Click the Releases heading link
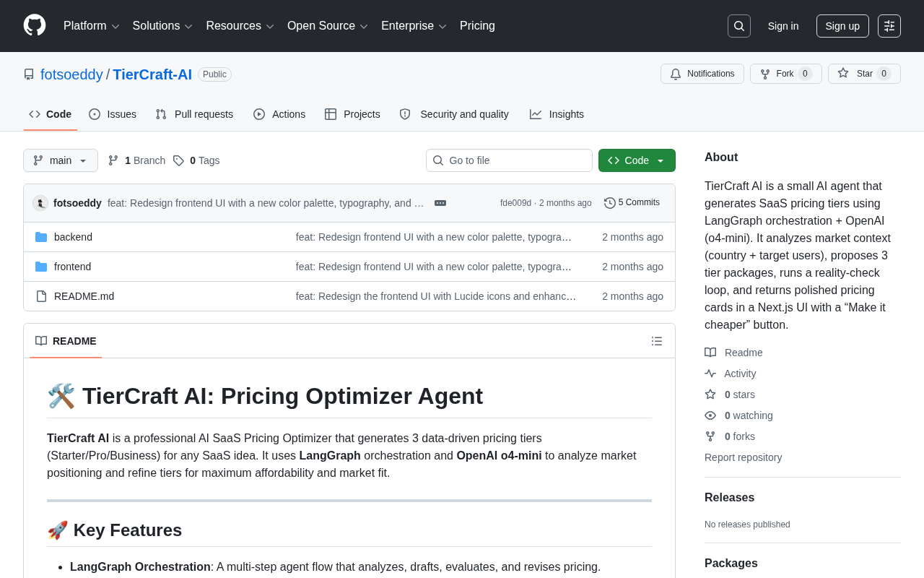 pos(729,498)
